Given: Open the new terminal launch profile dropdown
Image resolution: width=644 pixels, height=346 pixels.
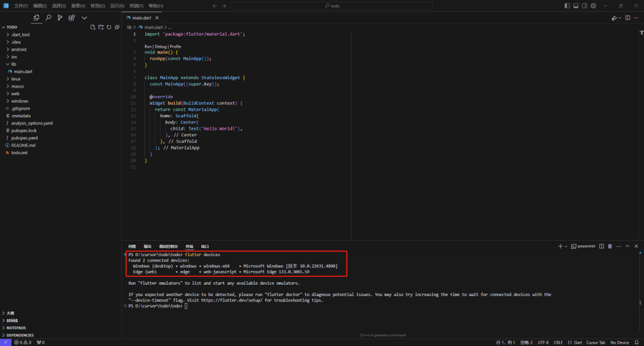Looking at the screenshot, I should click(565, 246).
